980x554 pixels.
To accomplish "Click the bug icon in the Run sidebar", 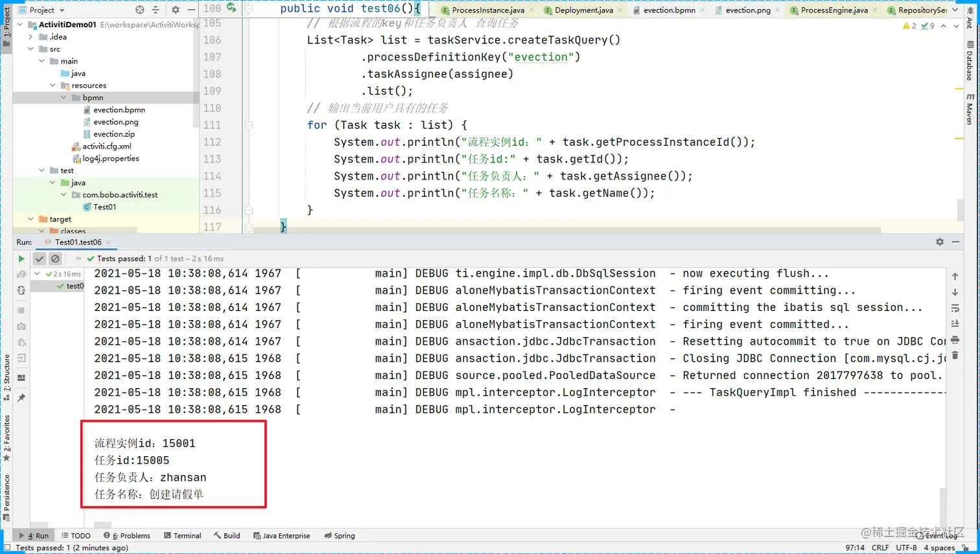I will 21,342.
